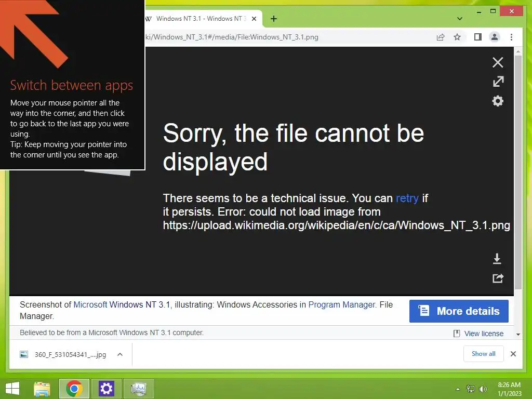Open File Explorer from the taskbar
Viewport: 532px width, 399px height.
tap(42, 389)
